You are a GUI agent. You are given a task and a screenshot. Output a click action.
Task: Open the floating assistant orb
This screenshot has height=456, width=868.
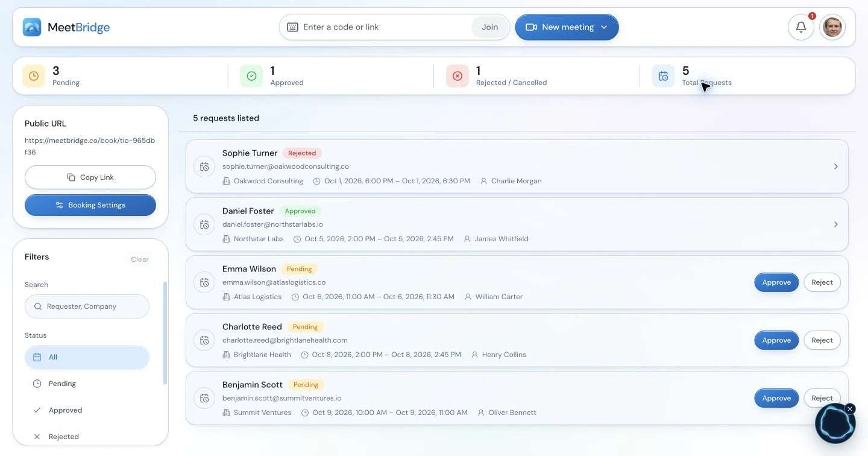click(x=835, y=424)
